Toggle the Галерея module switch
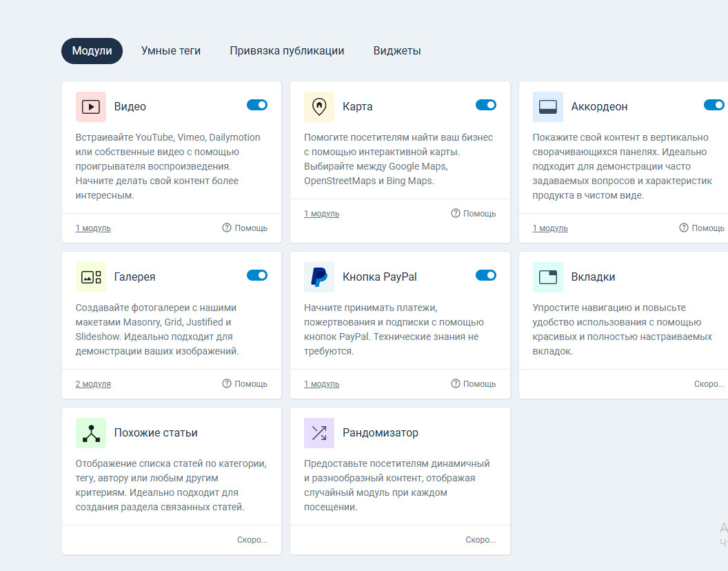 coord(257,275)
